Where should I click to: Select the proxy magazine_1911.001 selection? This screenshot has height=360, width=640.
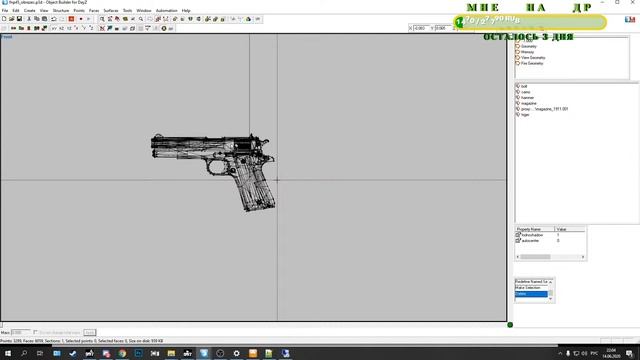[x=544, y=109]
